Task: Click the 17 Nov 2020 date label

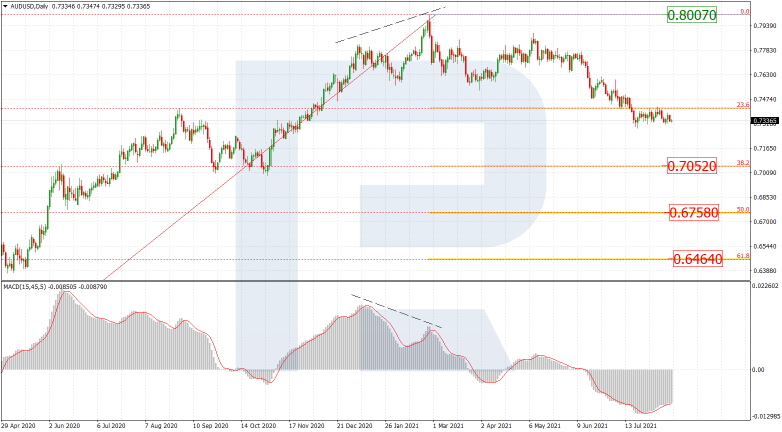Action: click(x=306, y=427)
